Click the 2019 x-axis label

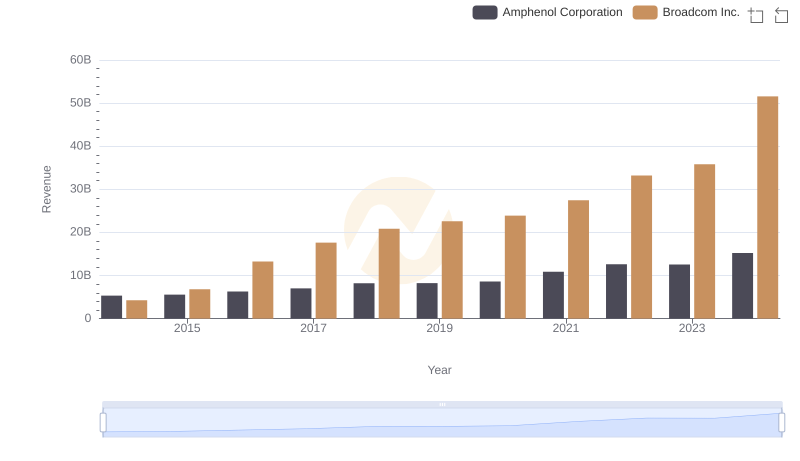click(x=439, y=328)
